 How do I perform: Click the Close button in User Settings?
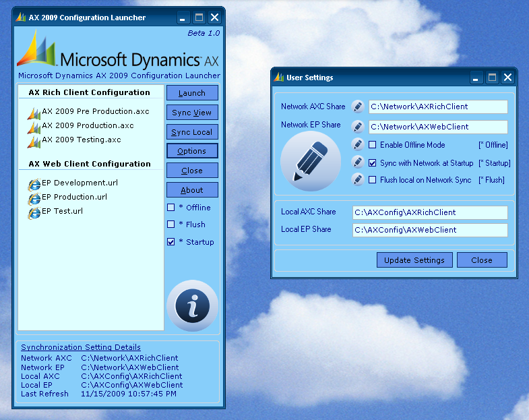click(482, 260)
